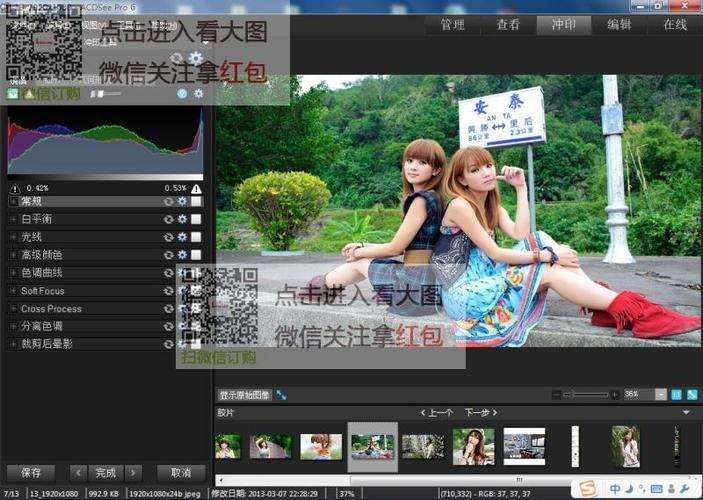Reset the 光线 adjustments
Image resolution: width=703 pixels, height=500 pixels.
pos(169,237)
